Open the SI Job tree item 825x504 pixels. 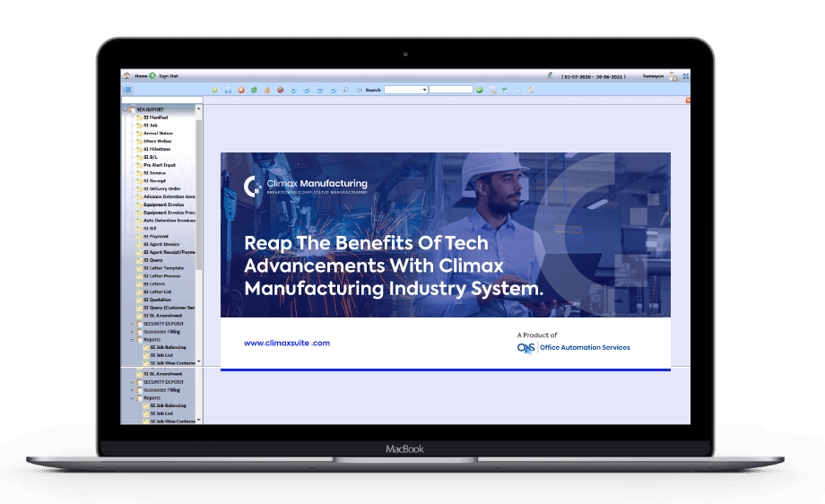(x=151, y=126)
